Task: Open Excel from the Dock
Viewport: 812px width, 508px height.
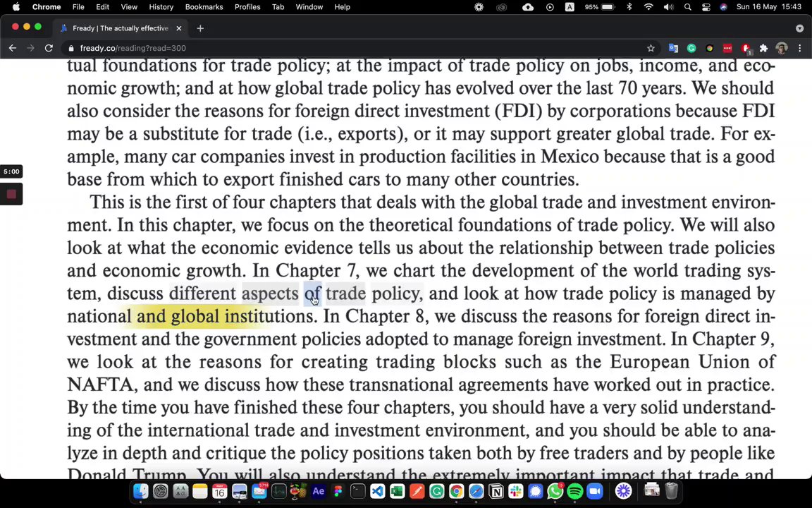Action: click(x=398, y=491)
